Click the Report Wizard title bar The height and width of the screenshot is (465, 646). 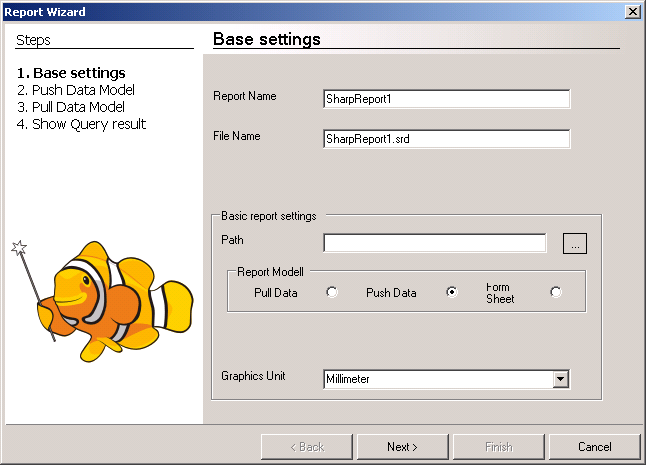tap(300, 11)
